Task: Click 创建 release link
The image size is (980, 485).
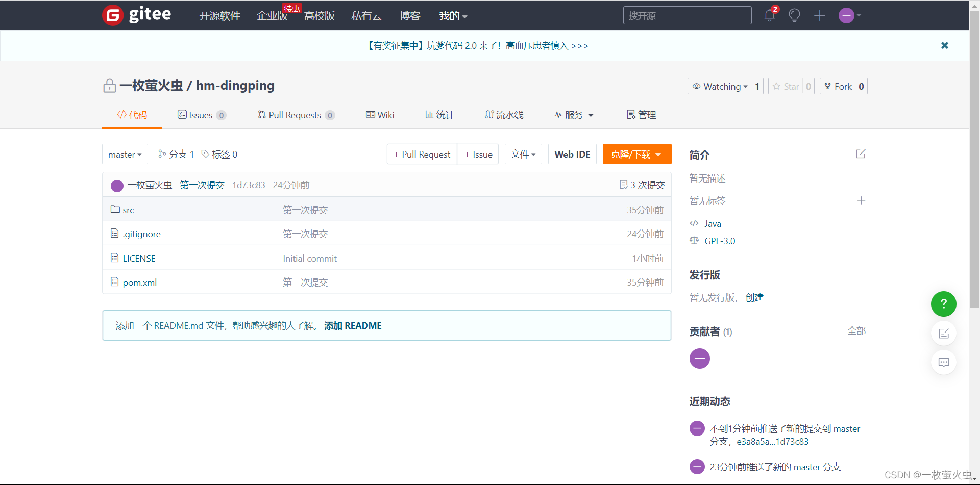Action: point(754,297)
